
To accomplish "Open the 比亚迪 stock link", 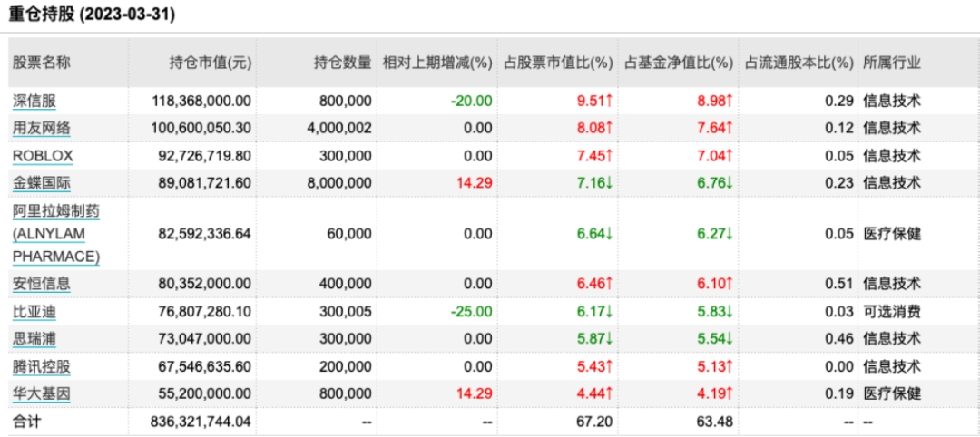I will click(34, 312).
